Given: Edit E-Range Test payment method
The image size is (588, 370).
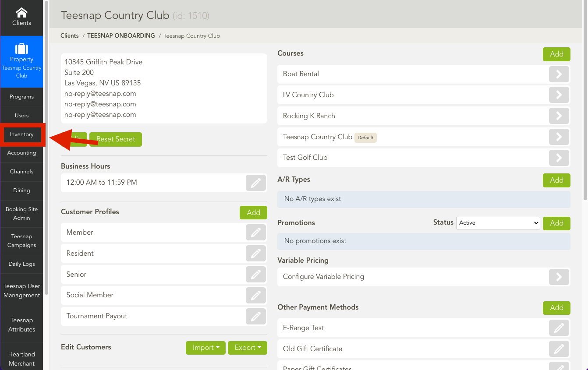Looking at the screenshot, I should coord(559,328).
